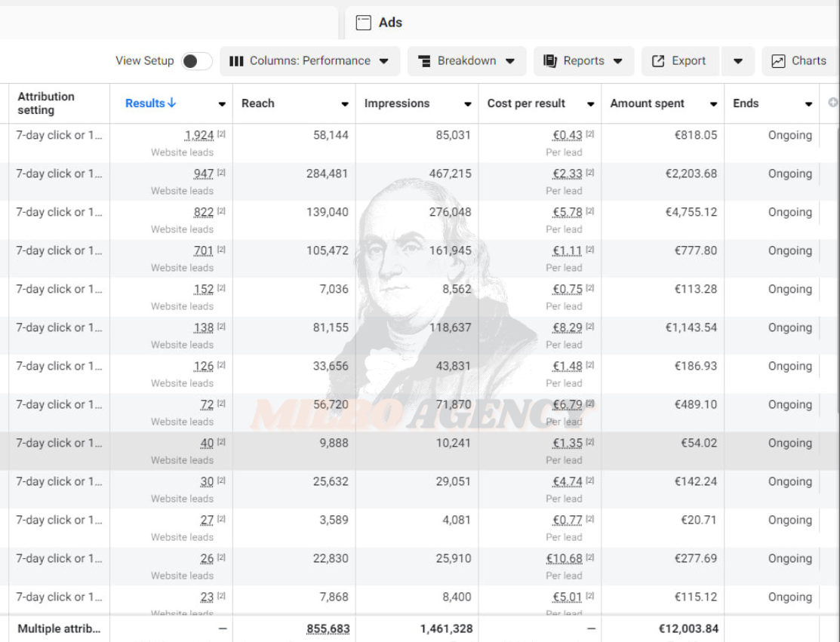Click the 23 results value
Viewport: 840px width, 642px height.
click(207, 597)
